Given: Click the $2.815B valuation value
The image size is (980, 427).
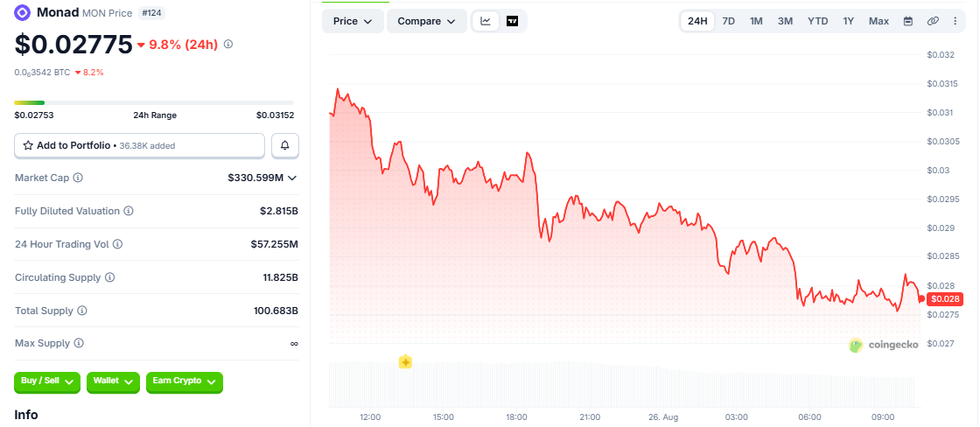Looking at the screenshot, I should 279,211.
